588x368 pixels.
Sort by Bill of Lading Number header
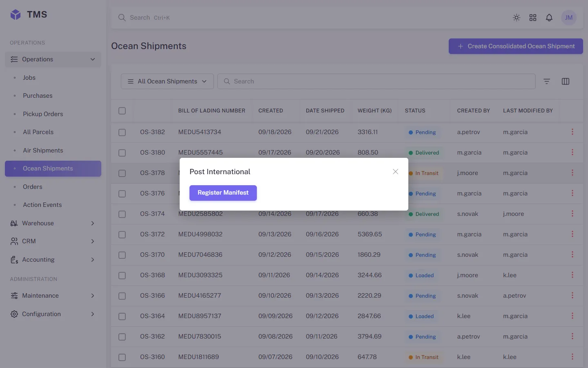[212, 111]
